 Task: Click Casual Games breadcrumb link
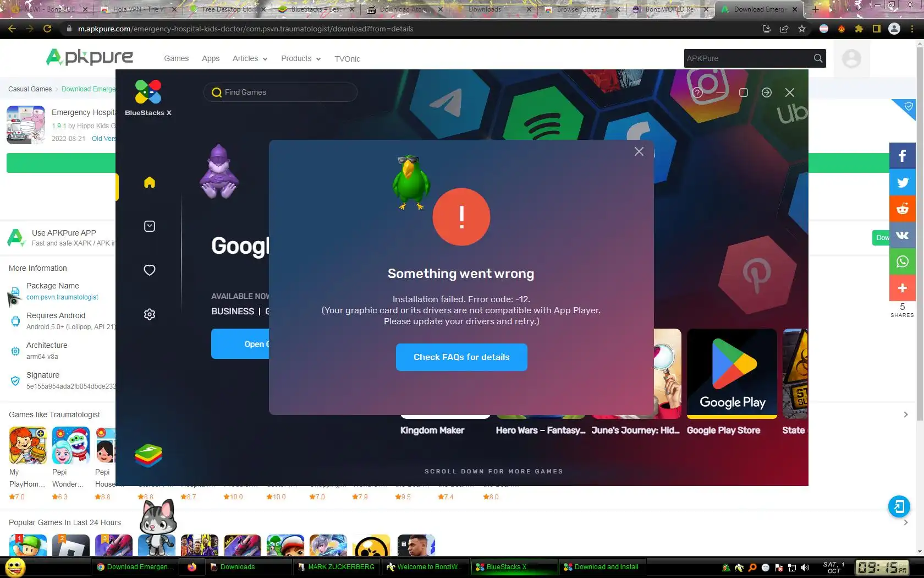point(30,89)
